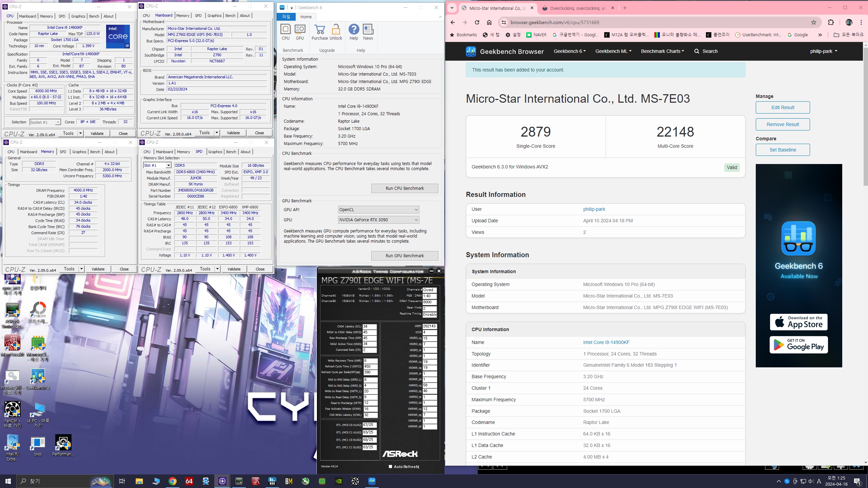The image size is (868, 488).
Task: Open the Slot #1 dropdown in CPU-Z SPD window
Action: (x=157, y=165)
